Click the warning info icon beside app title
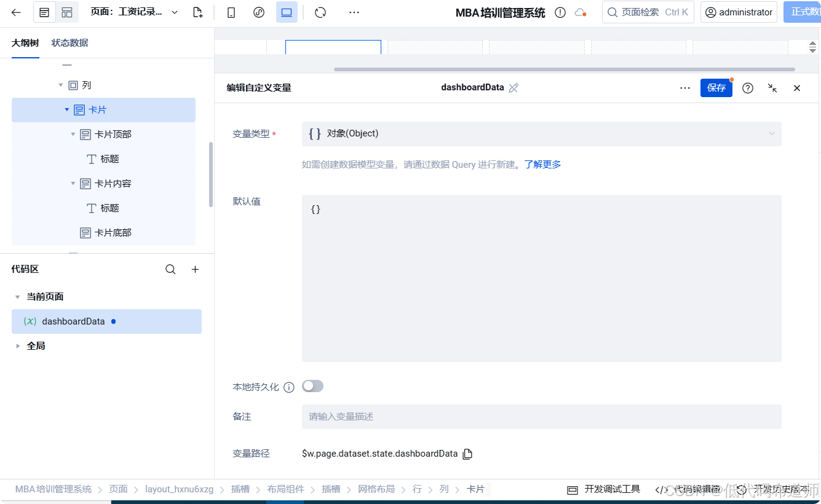The height and width of the screenshot is (504, 821). (560, 12)
